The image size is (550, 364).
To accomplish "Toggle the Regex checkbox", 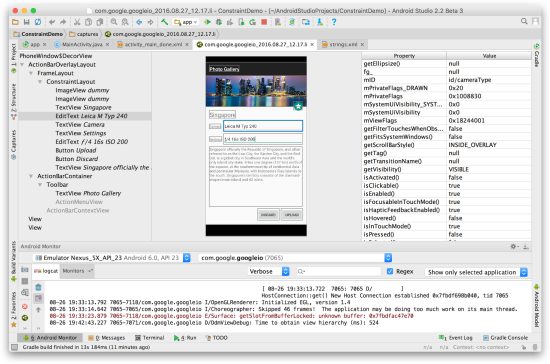I will 390,271.
